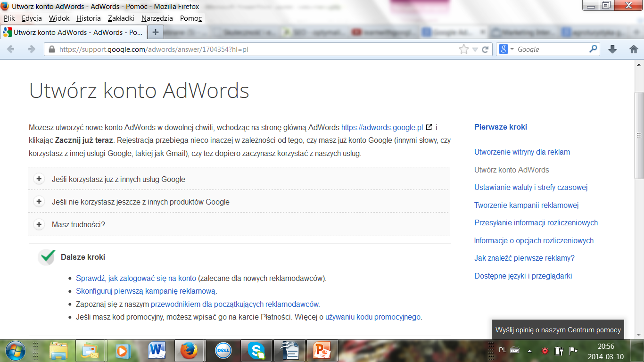Click 'Wyślij opinię o naszym Centrum pomocy'

558,330
